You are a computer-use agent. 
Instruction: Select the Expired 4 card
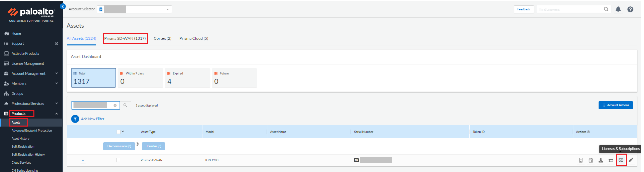[x=188, y=78]
